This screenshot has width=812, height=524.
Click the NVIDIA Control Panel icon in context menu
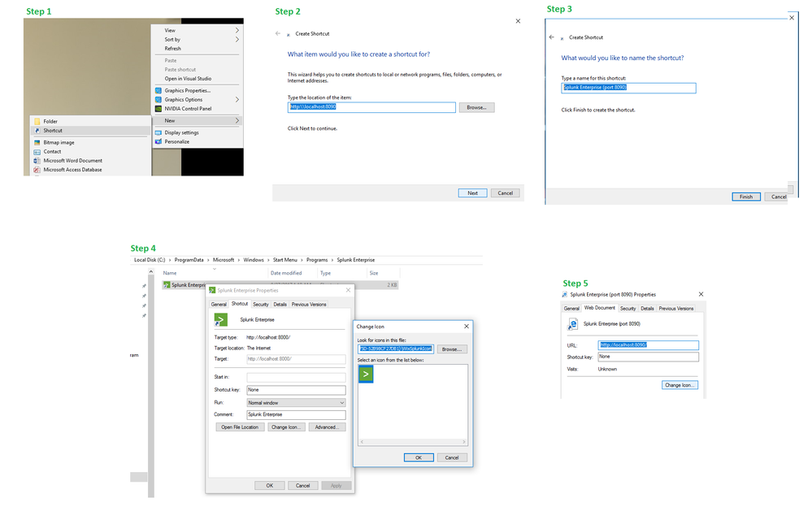[x=158, y=108]
